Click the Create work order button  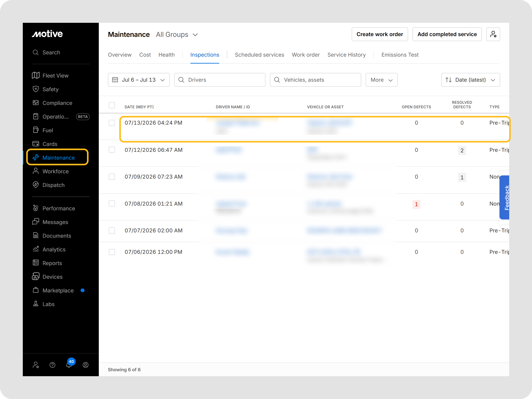[379, 34]
